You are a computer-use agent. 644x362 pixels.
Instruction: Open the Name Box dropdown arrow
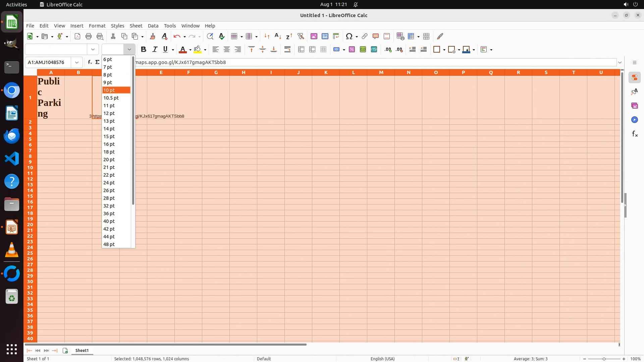point(77,62)
